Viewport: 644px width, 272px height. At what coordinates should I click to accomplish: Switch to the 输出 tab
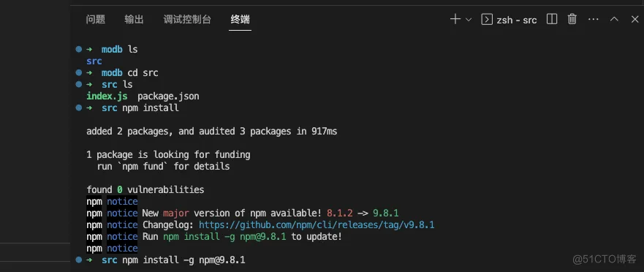(134, 19)
